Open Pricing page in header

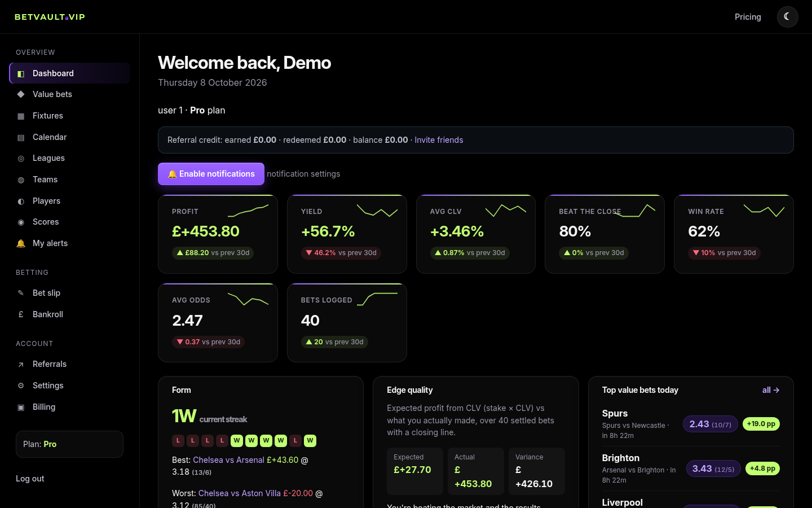748,17
